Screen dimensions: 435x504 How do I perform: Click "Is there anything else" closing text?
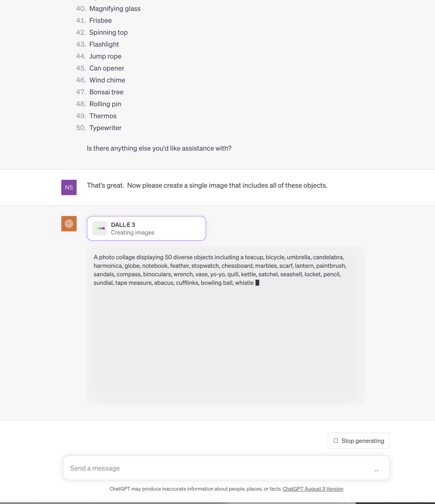pos(159,148)
